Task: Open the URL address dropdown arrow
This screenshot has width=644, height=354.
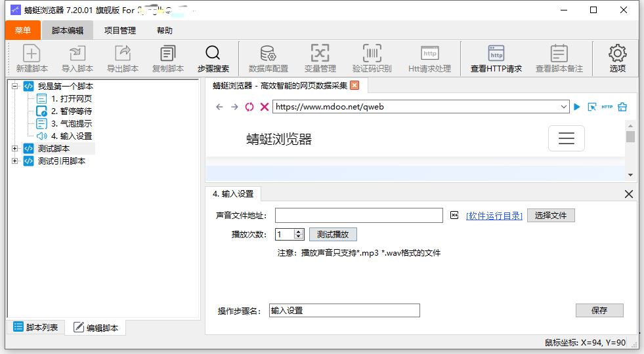Action: click(x=564, y=107)
